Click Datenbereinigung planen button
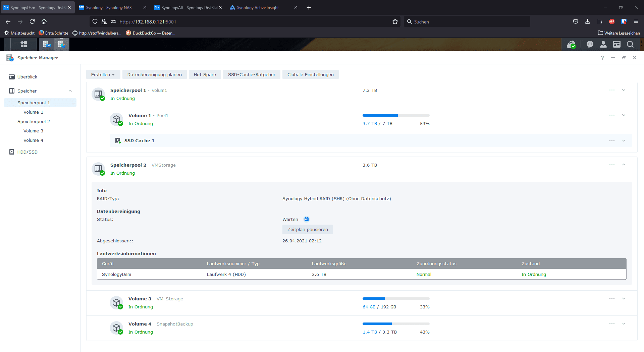Viewport: 644px width, 352px height. [x=154, y=74]
